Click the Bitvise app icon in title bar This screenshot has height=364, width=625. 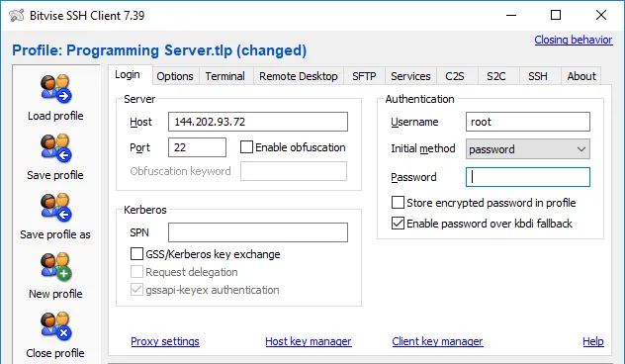pos(17,15)
